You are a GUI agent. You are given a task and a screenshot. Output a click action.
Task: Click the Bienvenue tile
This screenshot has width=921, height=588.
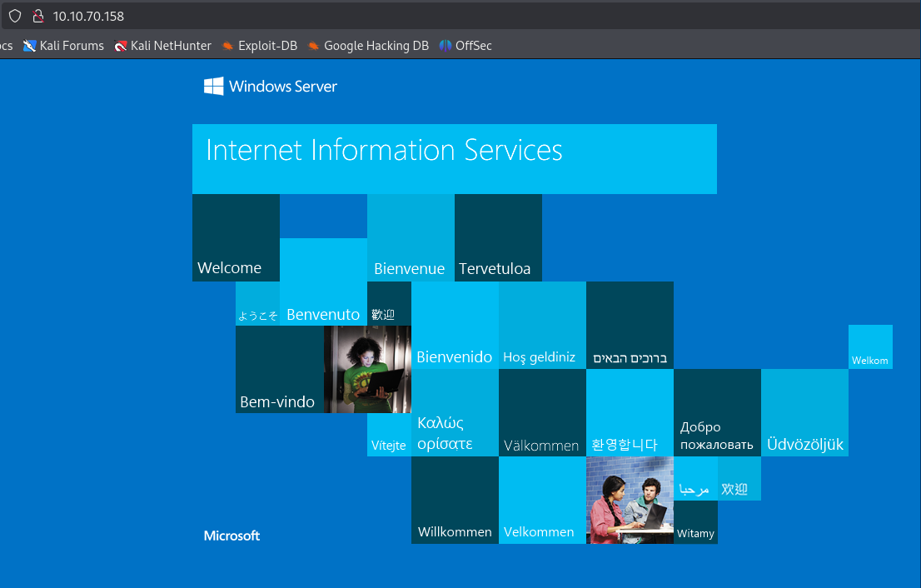click(411, 238)
